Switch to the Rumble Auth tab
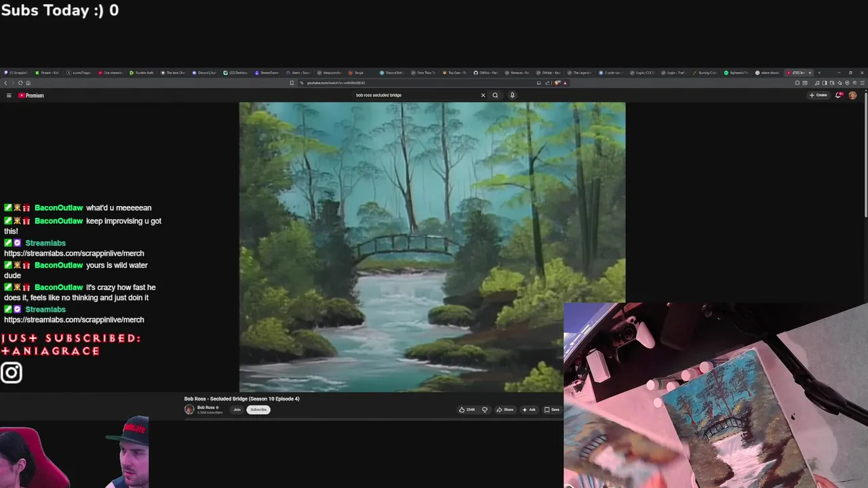868x488 pixels. (x=142, y=73)
